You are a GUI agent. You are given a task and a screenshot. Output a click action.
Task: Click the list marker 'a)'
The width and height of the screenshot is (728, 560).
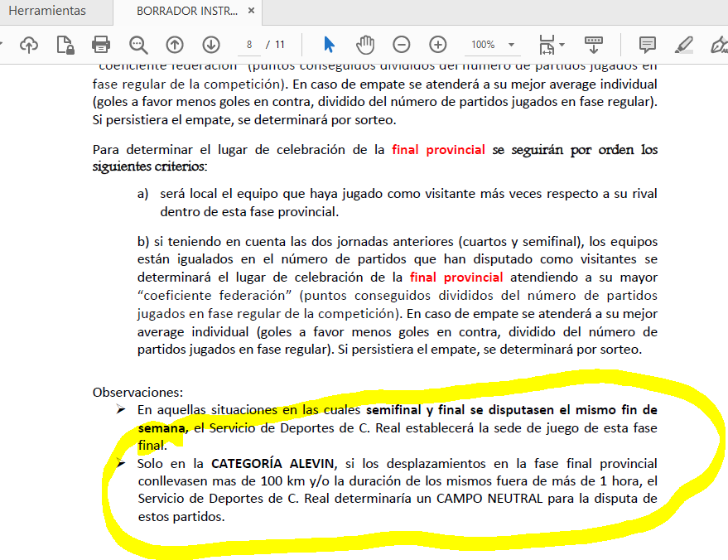click(142, 194)
